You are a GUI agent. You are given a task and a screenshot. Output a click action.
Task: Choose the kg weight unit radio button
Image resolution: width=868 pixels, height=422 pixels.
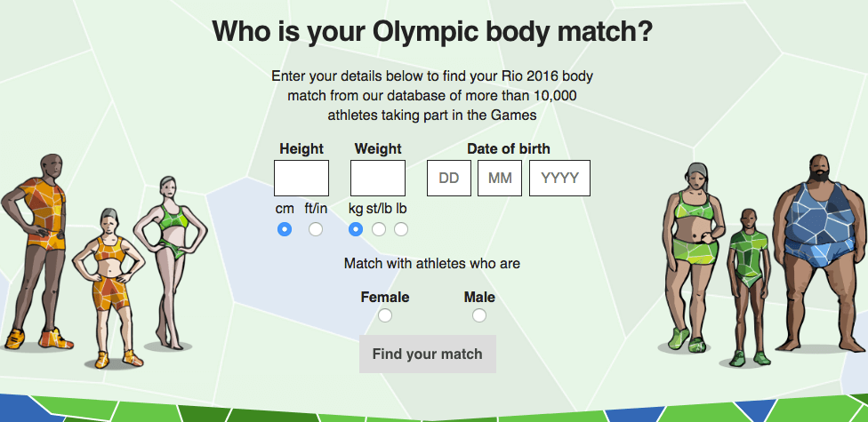point(356,229)
